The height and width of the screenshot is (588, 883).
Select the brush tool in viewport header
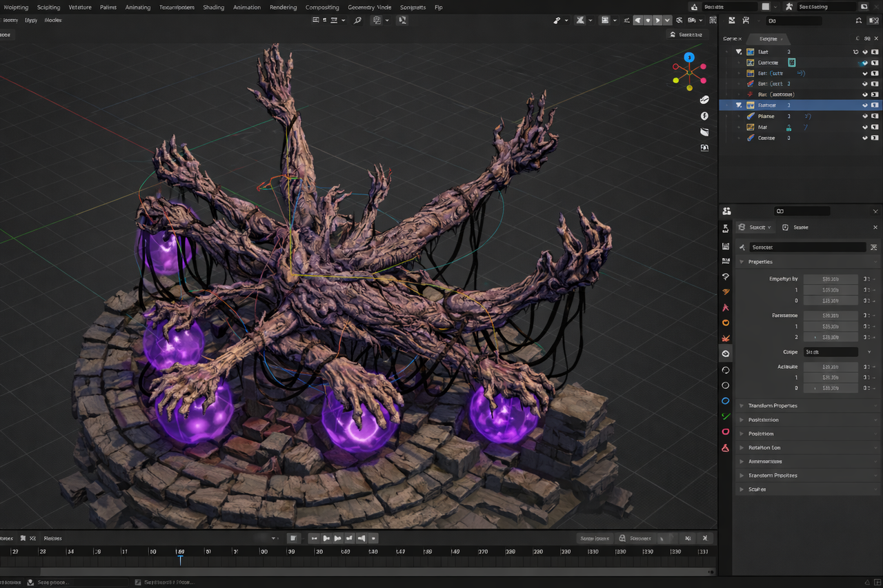(557, 20)
